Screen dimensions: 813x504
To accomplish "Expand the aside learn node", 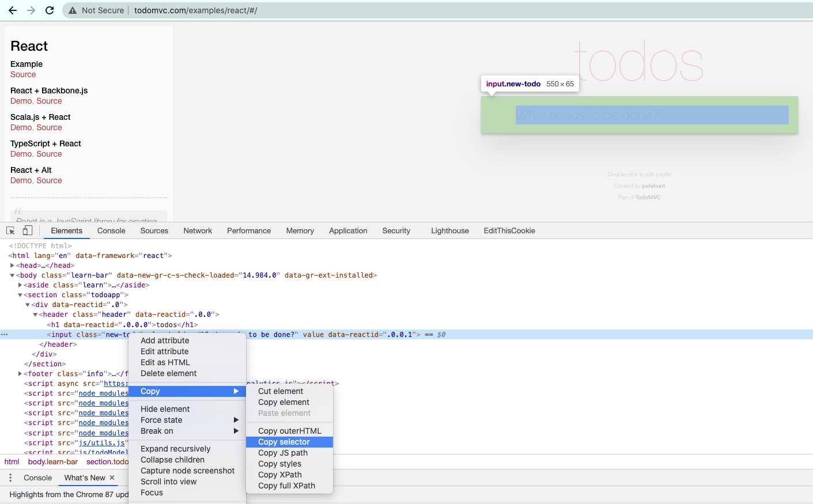I will click(x=20, y=285).
